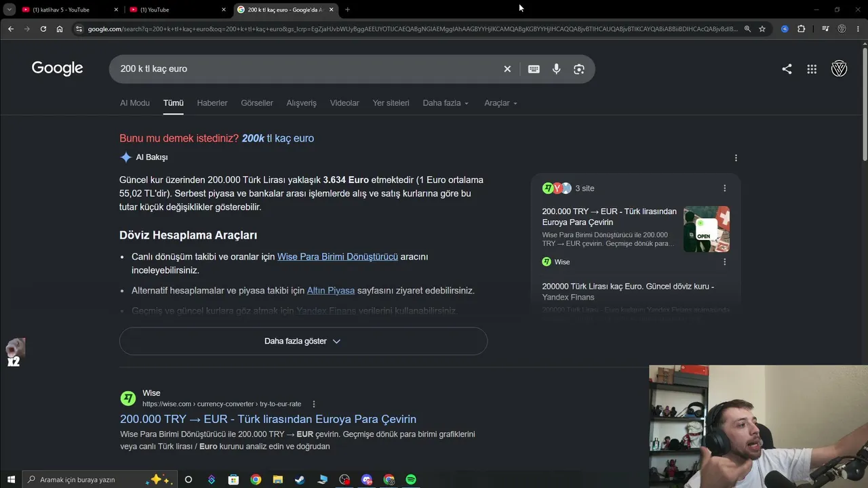Screen dimensions: 868x488
Task: Expand the 'Daha fazla' search filter menu
Action: point(446,103)
